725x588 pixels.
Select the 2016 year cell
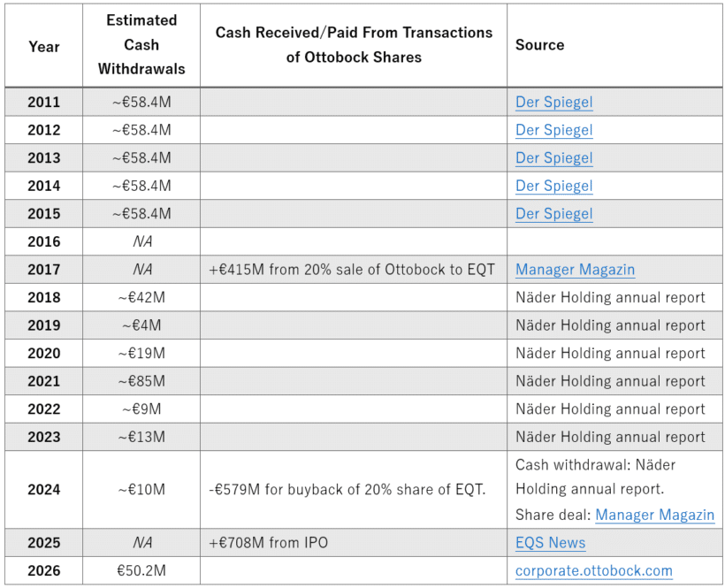[44, 241]
